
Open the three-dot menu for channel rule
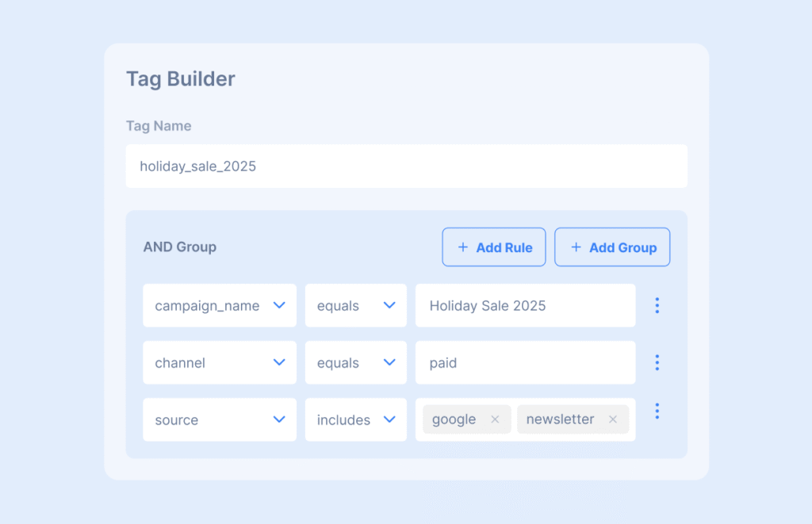[657, 362]
